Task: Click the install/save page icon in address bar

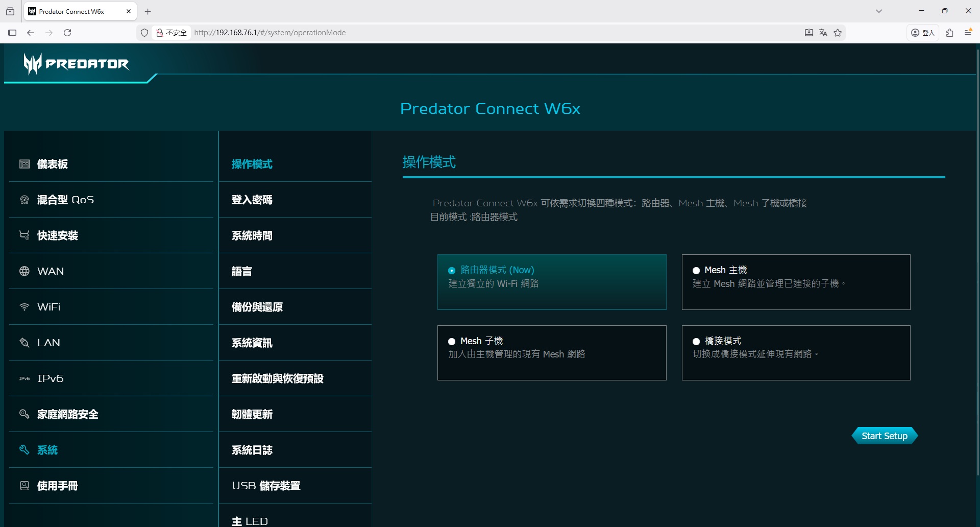Action: [x=809, y=33]
